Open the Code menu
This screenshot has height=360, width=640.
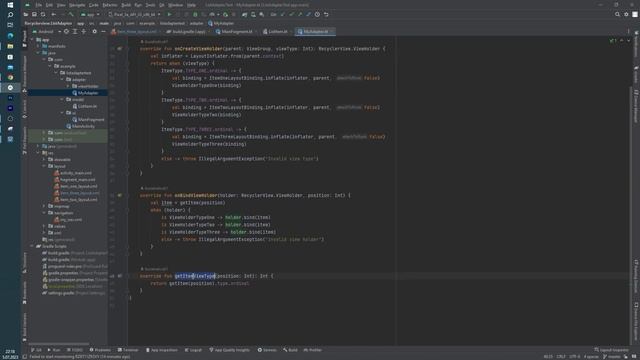tap(93, 5)
